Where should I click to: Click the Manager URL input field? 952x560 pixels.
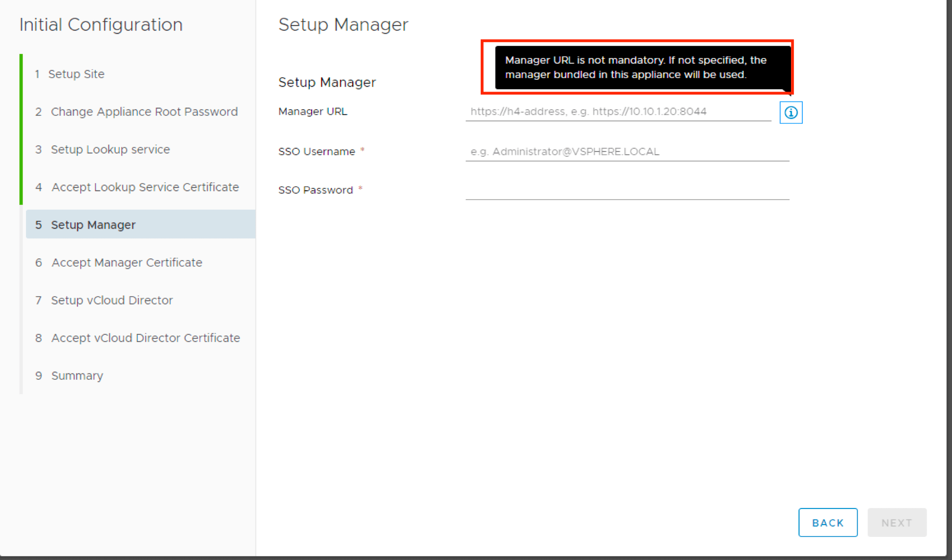pyautogui.click(x=618, y=112)
